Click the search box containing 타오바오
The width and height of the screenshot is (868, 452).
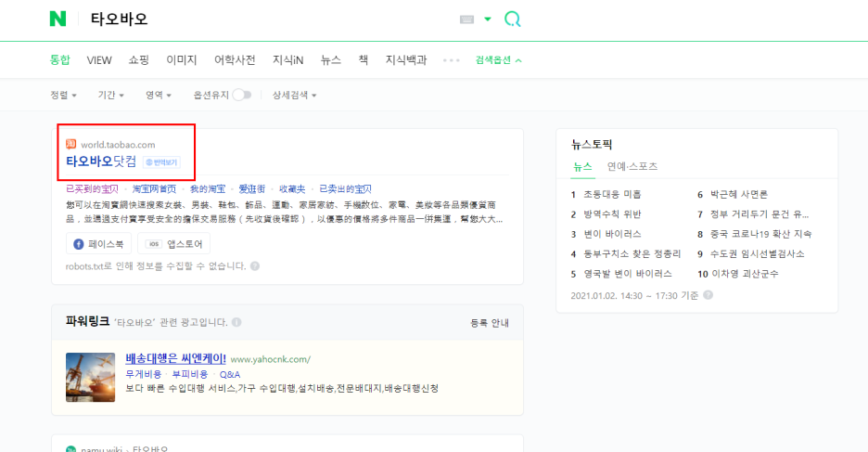[x=271, y=19]
